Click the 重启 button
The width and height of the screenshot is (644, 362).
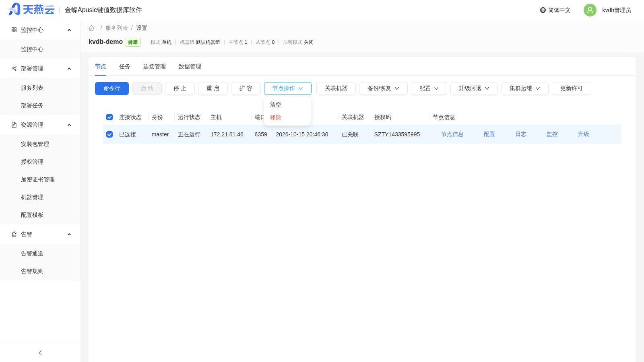click(213, 88)
